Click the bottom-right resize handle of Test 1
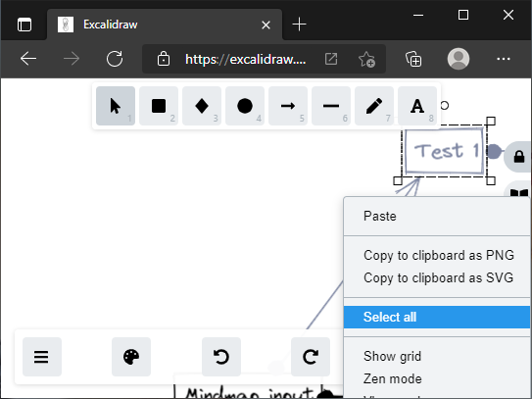Screen dimensions: 532x399 coord(491,180)
